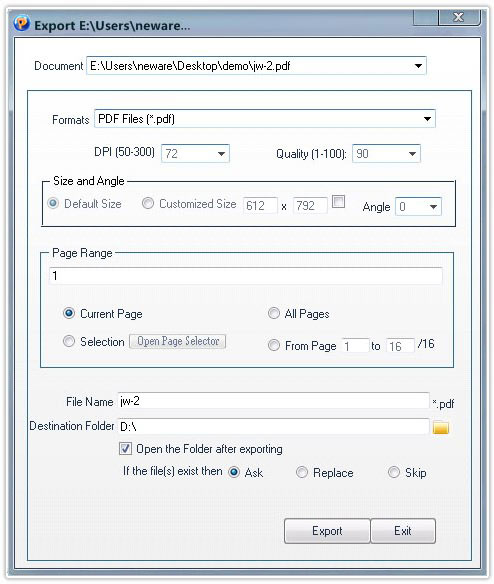This screenshot has height=584, width=494.
Task: Open the Angle dropdown
Action: [x=433, y=206]
